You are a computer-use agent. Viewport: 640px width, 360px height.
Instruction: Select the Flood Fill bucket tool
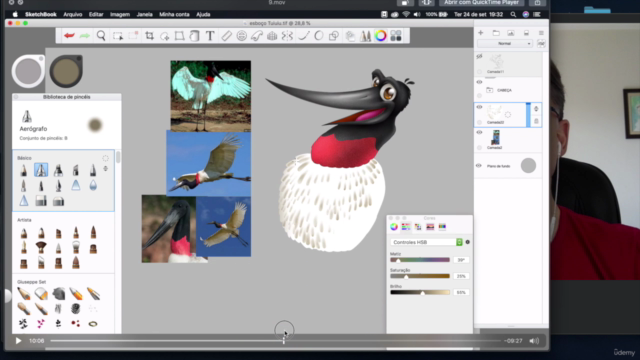(195, 36)
